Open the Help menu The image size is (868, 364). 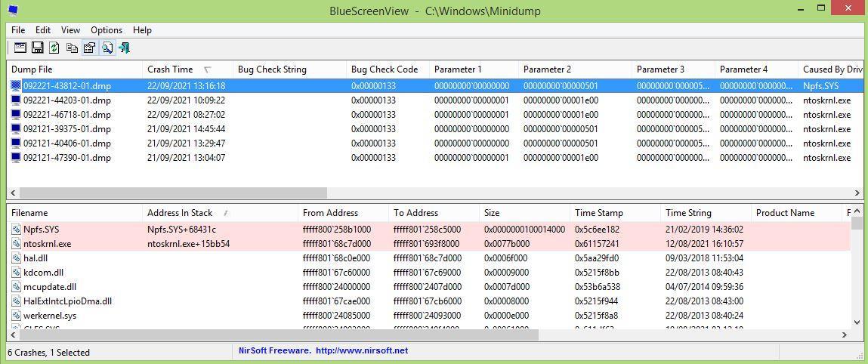pyautogui.click(x=142, y=30)
